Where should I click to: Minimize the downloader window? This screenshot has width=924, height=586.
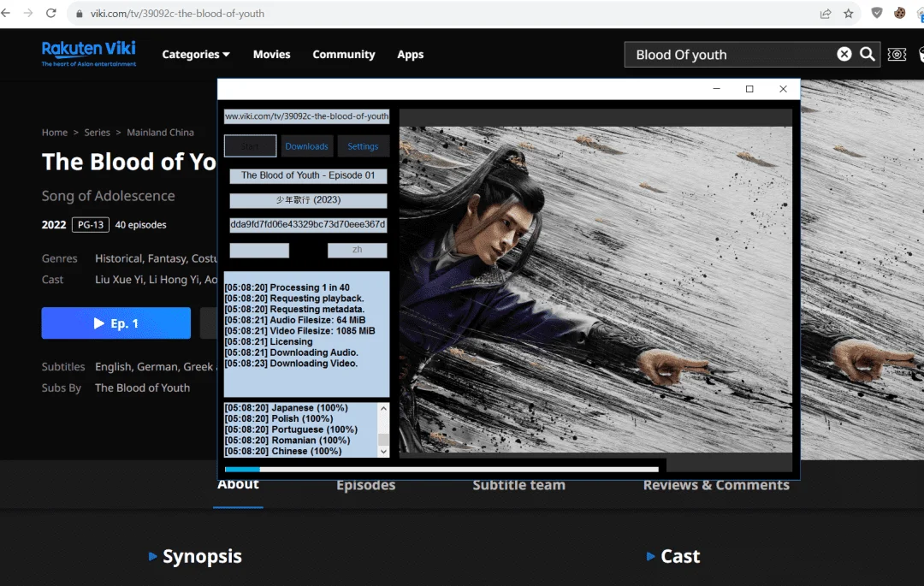click(x=717, y=89)
